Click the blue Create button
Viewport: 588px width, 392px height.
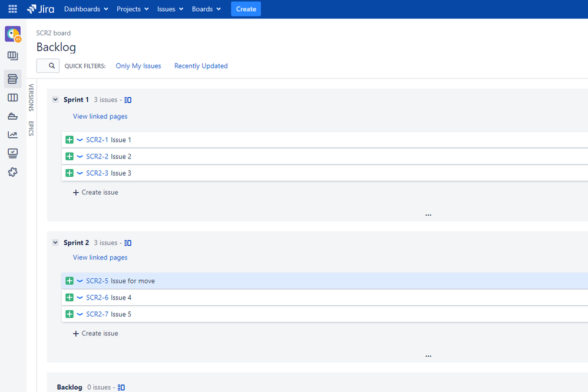[246, 9]
